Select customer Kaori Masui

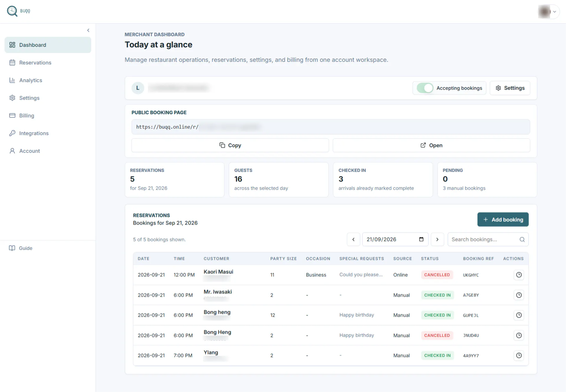coord(218,272)
